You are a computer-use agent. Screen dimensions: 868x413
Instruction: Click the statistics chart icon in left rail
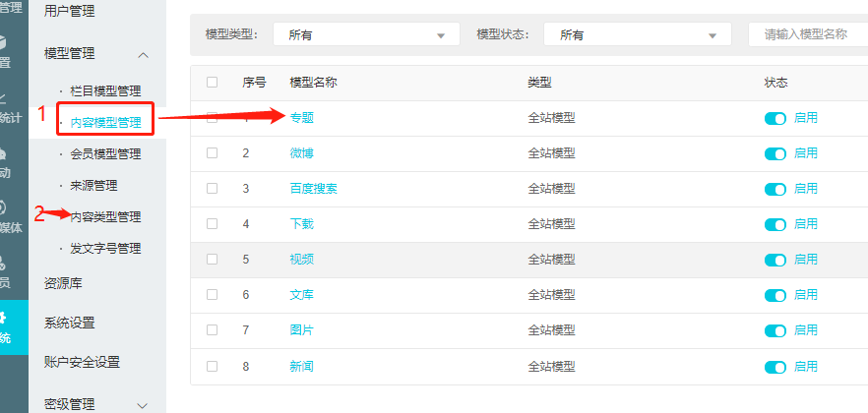[x=4, y=98]
